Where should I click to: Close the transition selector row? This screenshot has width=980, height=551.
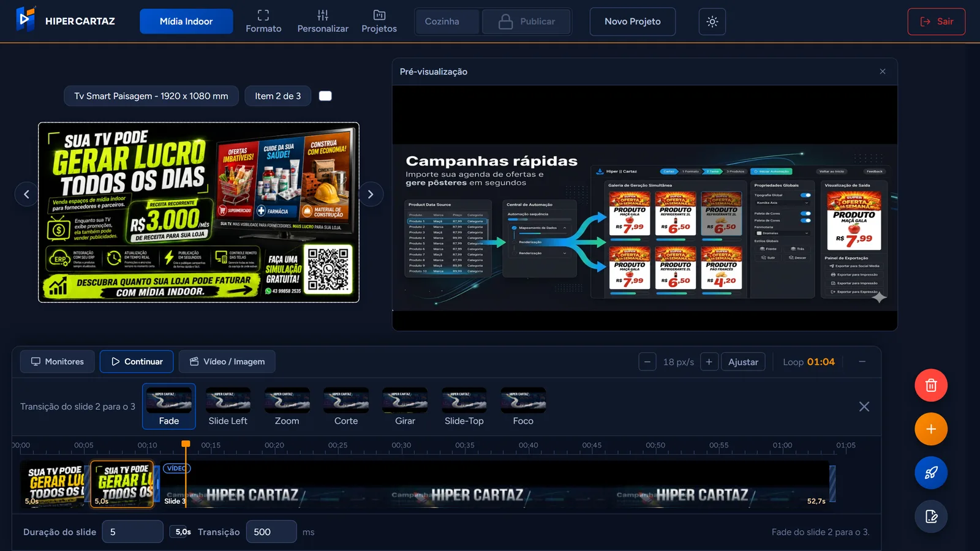coord(864,407)
